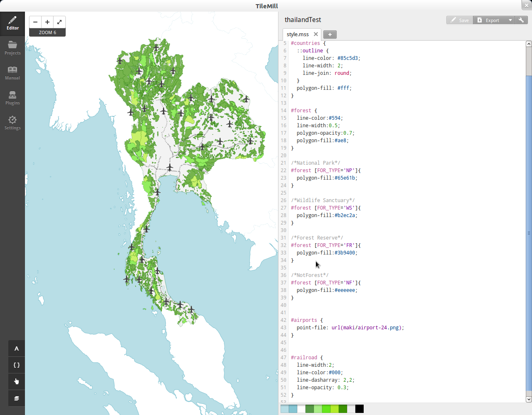The height and width of the screenshot is (415, 532).
Task: Add a new stylesheet with plus button
Action: tap(330, 35)
